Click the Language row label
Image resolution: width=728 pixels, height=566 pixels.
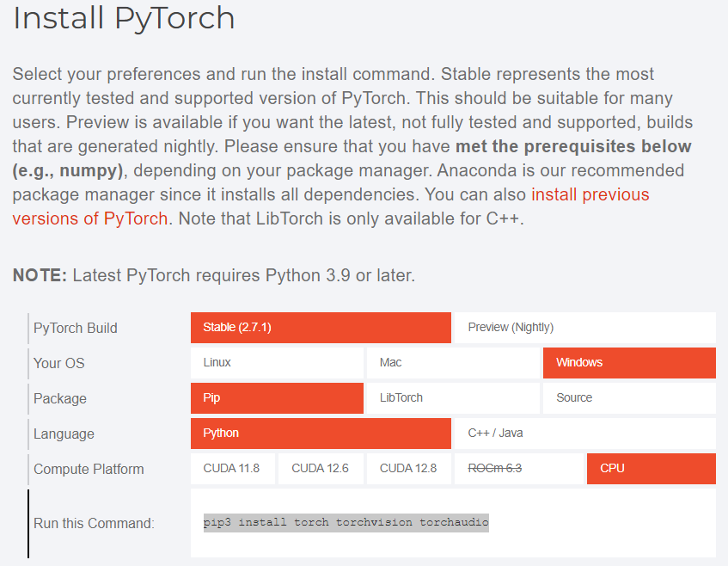[x=64, y=434]
